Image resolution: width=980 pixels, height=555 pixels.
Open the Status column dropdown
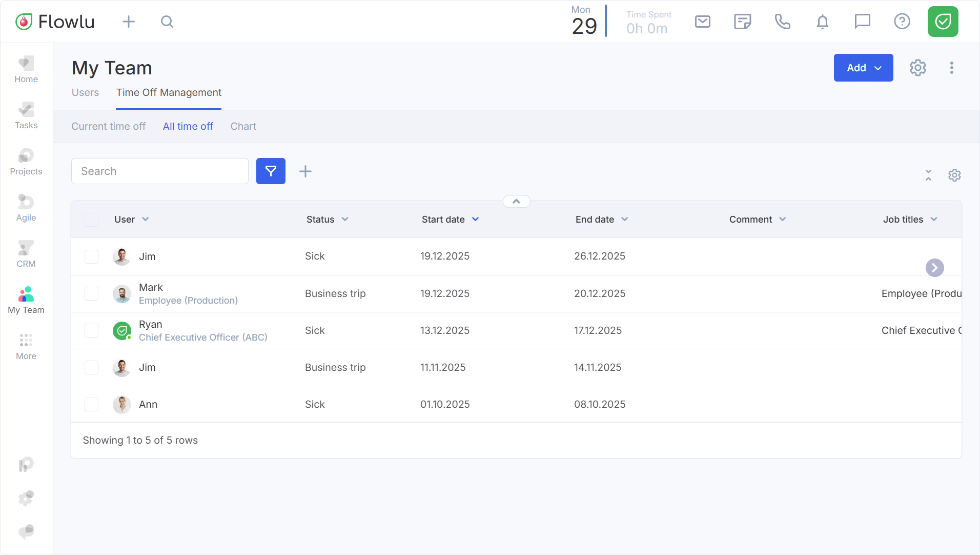tap(345, 220)
